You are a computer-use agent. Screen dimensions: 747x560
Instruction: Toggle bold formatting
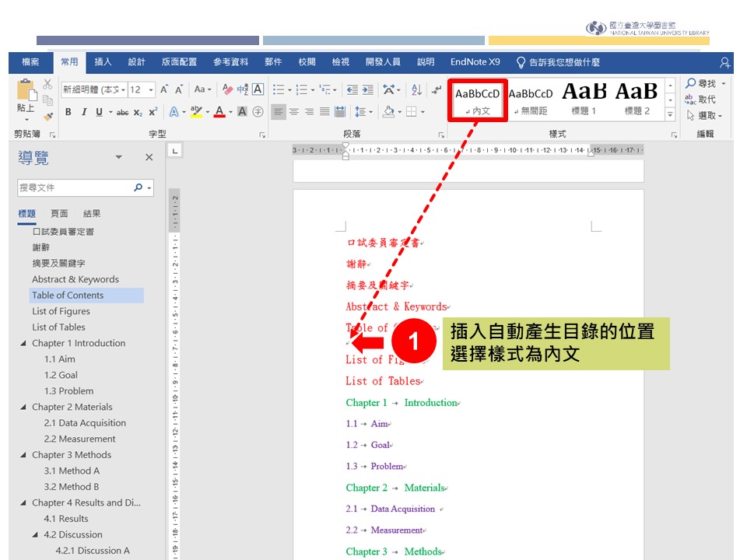tap(68, 112)
